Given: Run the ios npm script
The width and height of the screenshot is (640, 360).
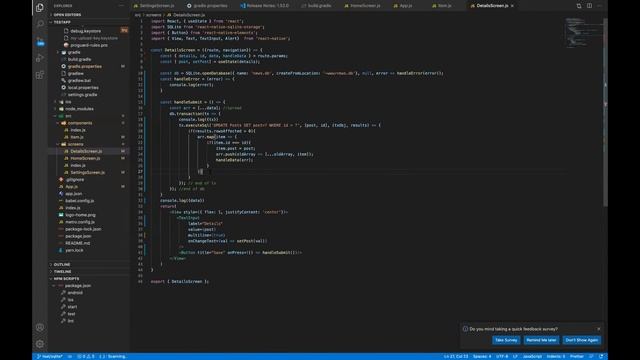Looking at the screenshot, I should [x=71, y=300].
